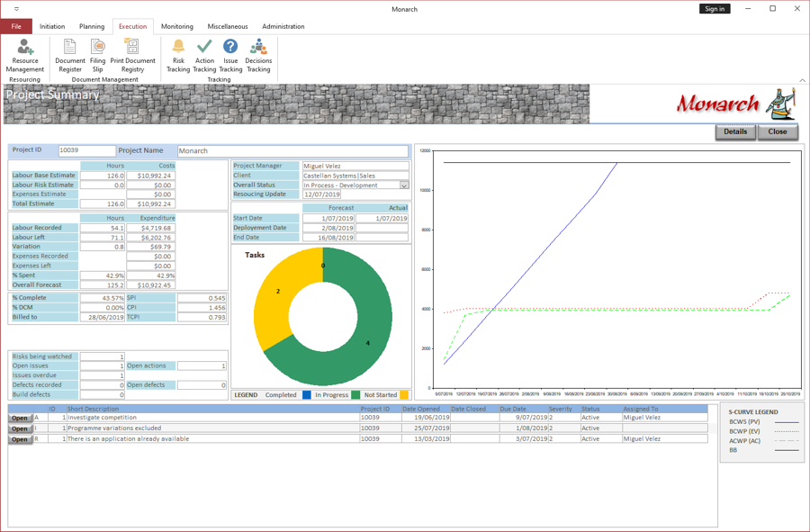The width and height of the screenshot is (810, 532).
Task: Click the blue Completed legend swatch
Action: tap(306, 395)
